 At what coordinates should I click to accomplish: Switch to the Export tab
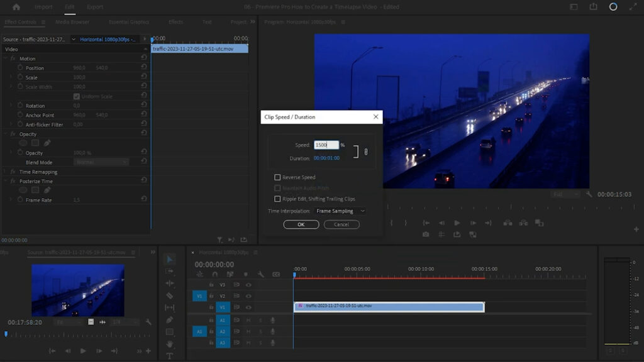95,7
